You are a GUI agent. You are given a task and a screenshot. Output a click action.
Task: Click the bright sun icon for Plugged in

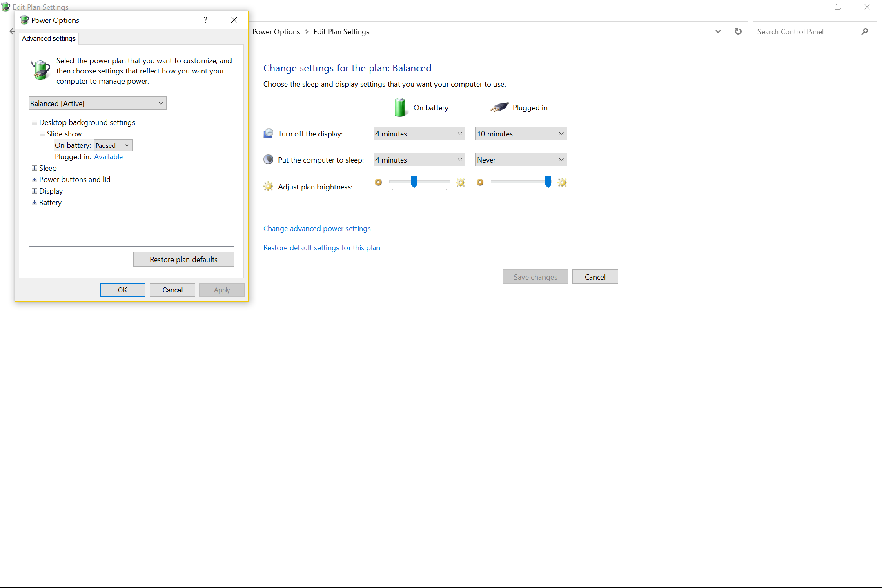[562, 183]
